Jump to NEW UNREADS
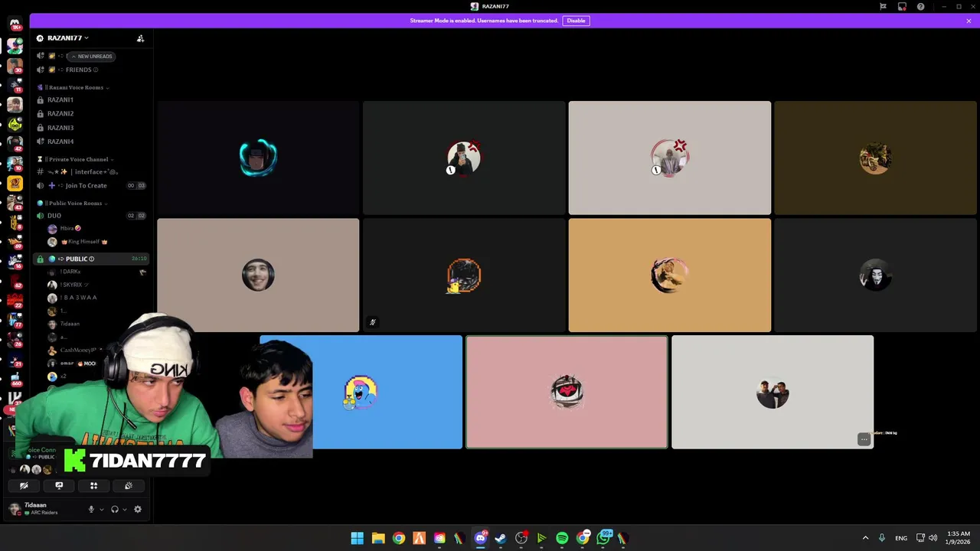The width and height of the screenshot is (980, 551). coord(91,56)
